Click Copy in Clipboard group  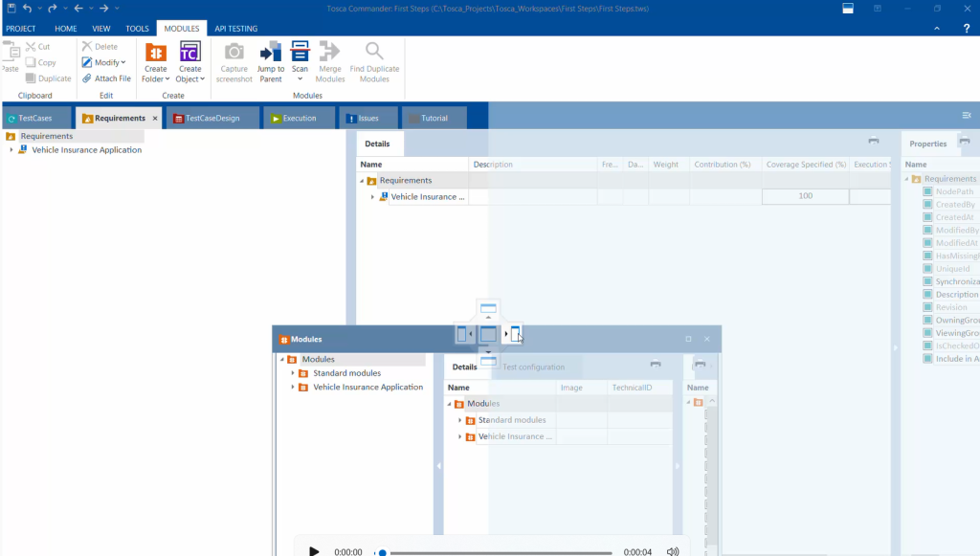[40, 62]
